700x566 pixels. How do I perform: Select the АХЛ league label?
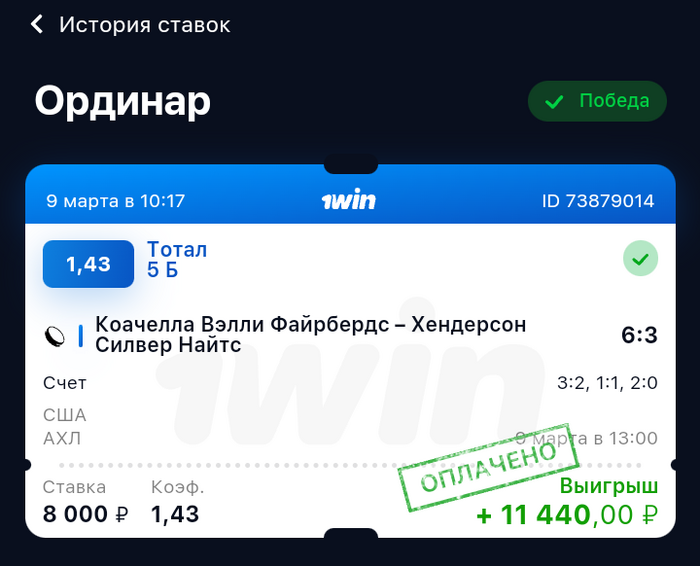tap(62, 439)
